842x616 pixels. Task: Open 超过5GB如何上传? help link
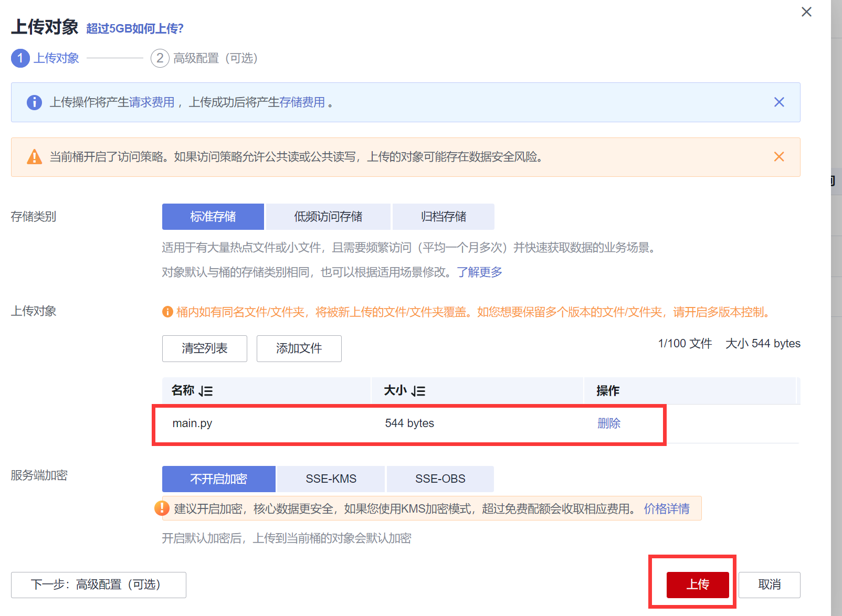point(135,29)
